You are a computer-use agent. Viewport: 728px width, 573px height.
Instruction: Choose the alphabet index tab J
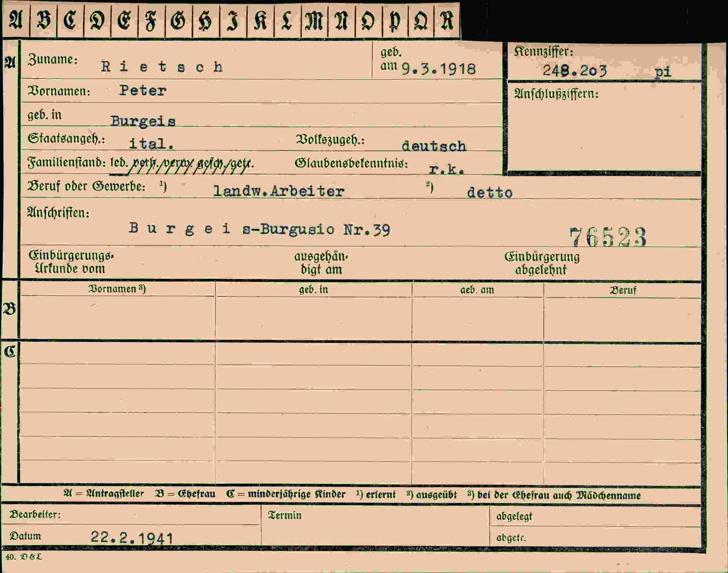[x=233, y=21]
